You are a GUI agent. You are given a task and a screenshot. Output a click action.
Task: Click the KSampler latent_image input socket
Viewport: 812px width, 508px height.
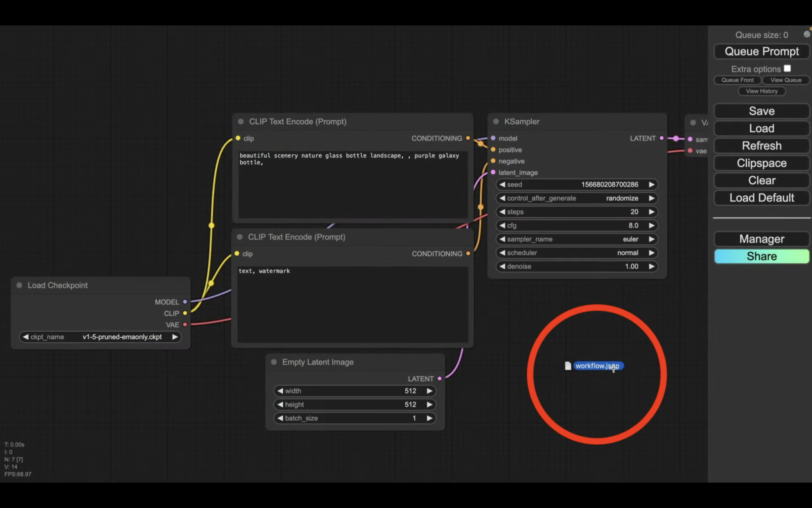pos(493,172)
